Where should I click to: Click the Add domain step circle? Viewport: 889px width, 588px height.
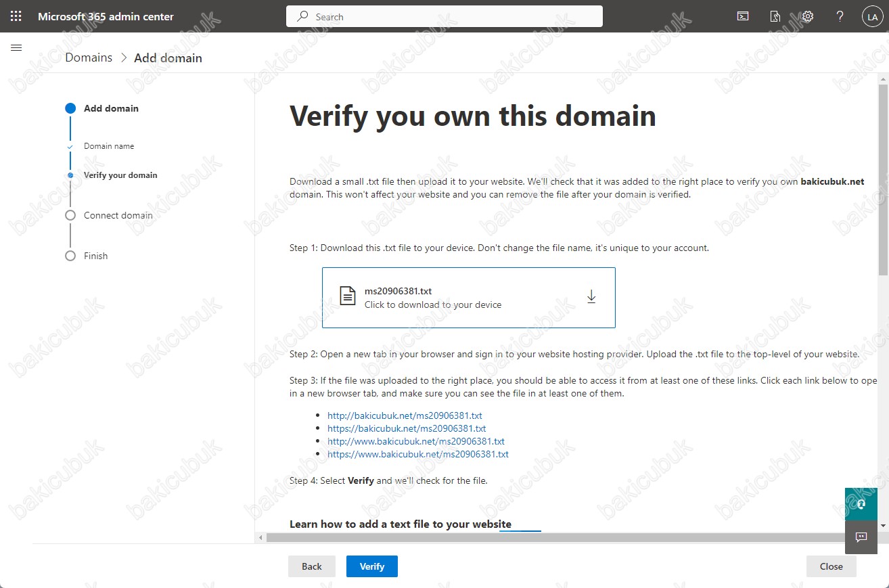70,108
